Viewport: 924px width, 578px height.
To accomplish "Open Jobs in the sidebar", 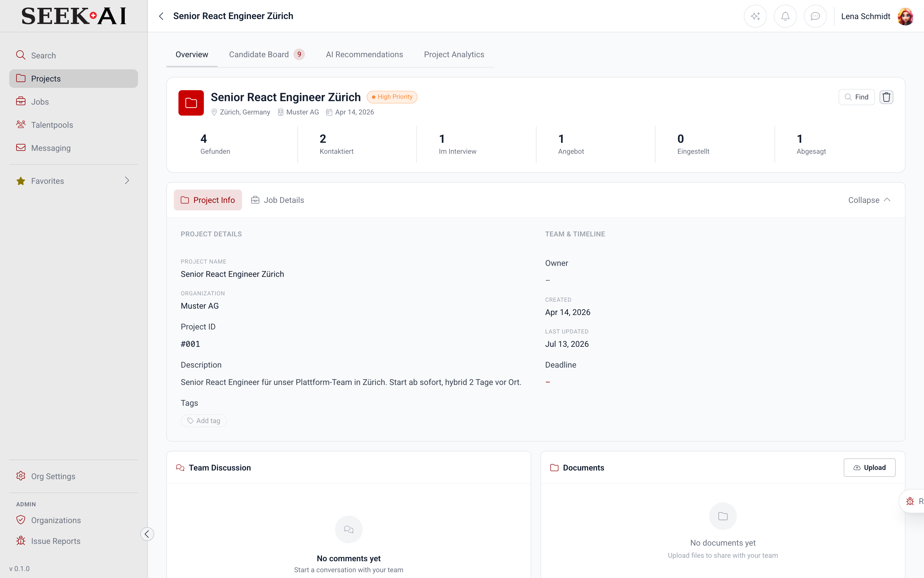I will pos(73,102).
